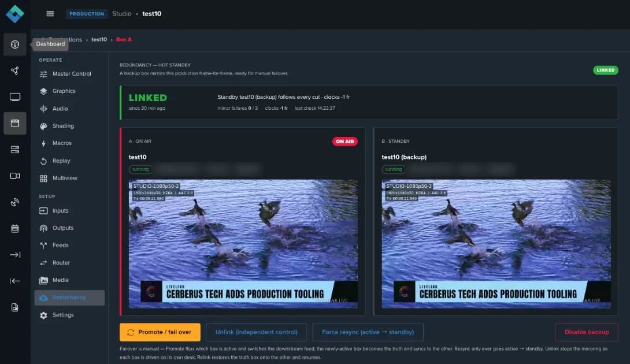Click the document file icon in left rail
The height and width of the screenshot is (364, 630).
pos(15,307)
